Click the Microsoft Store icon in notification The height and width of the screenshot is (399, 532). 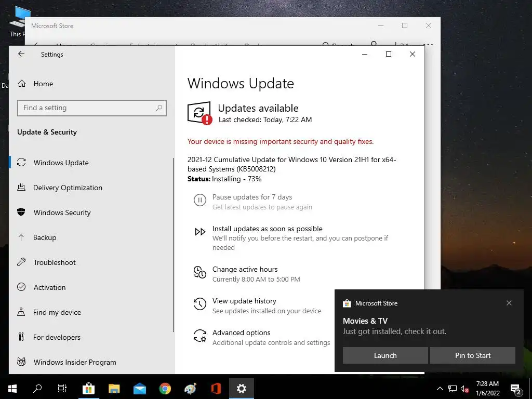tap(347, 303)
